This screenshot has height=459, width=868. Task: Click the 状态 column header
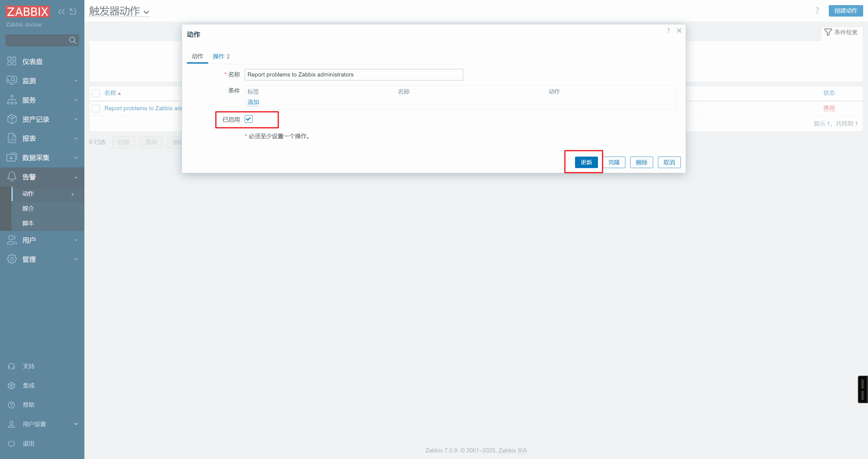coord(829,93)
